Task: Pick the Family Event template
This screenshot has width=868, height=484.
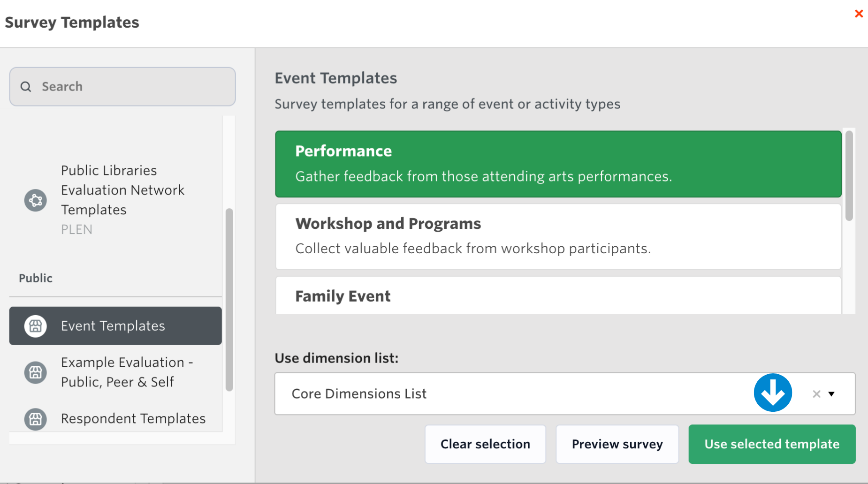Action: 558,296
